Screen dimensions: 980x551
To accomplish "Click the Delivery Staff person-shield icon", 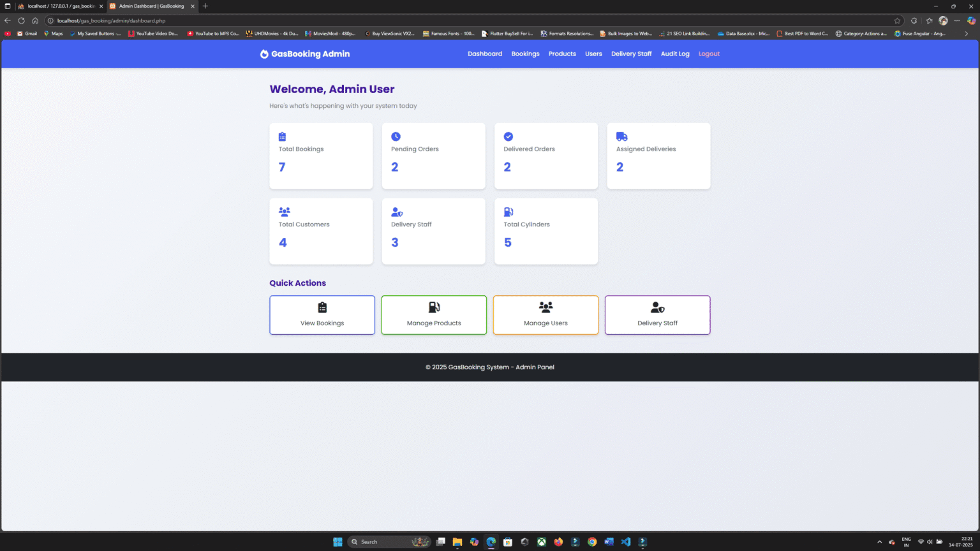I will click(396, 212).
